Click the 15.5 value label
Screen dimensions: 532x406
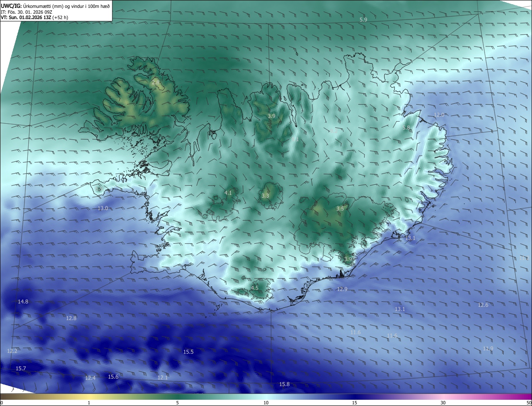point(188,352)
